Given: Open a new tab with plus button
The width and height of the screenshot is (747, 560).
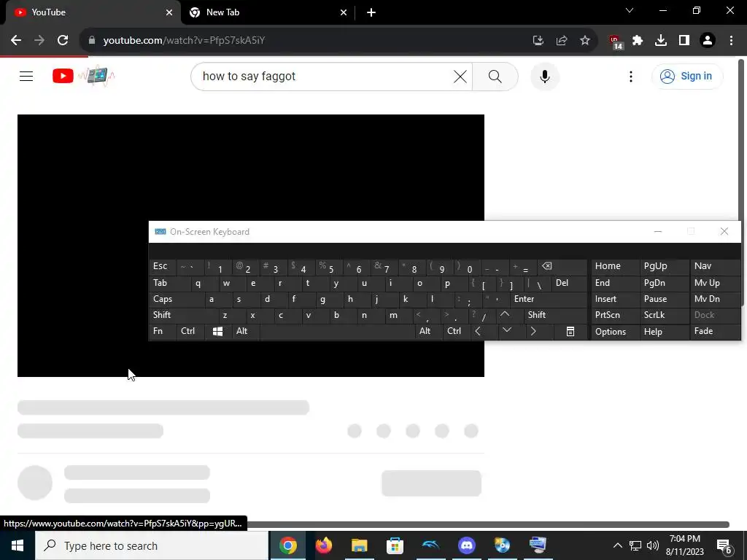Looking at the screenshot, I should point(371,12).
